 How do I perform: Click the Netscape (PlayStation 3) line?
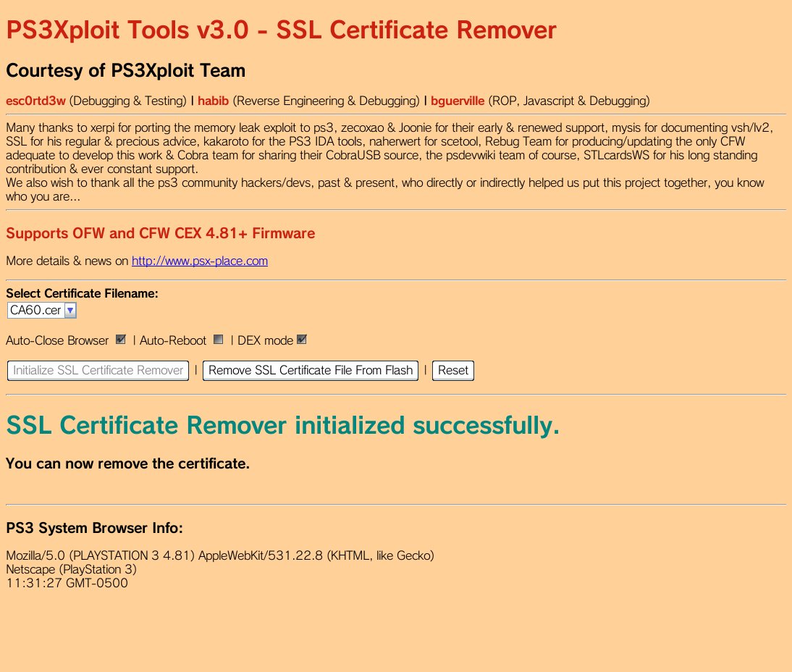[71, 569]
